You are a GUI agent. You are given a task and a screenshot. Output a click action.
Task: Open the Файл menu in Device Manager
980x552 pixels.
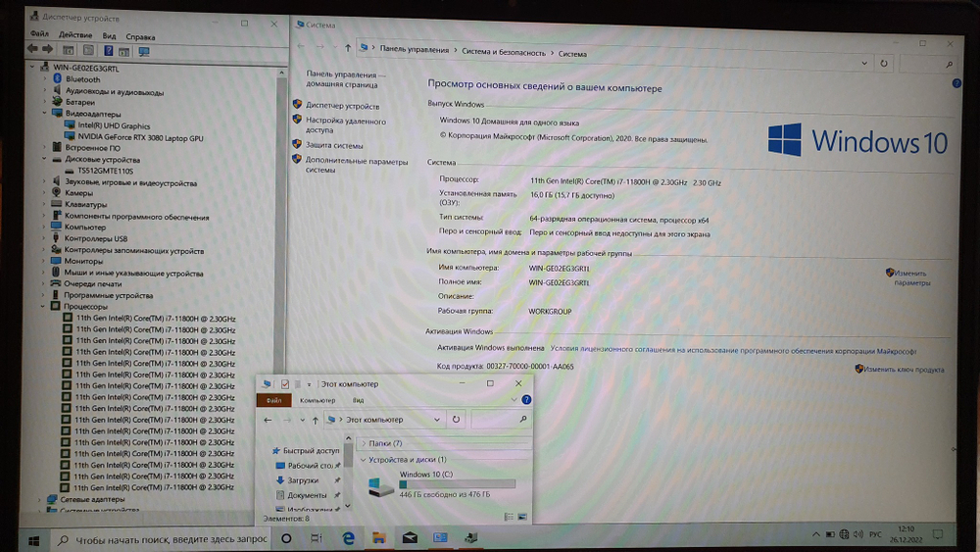pos(39,33)
